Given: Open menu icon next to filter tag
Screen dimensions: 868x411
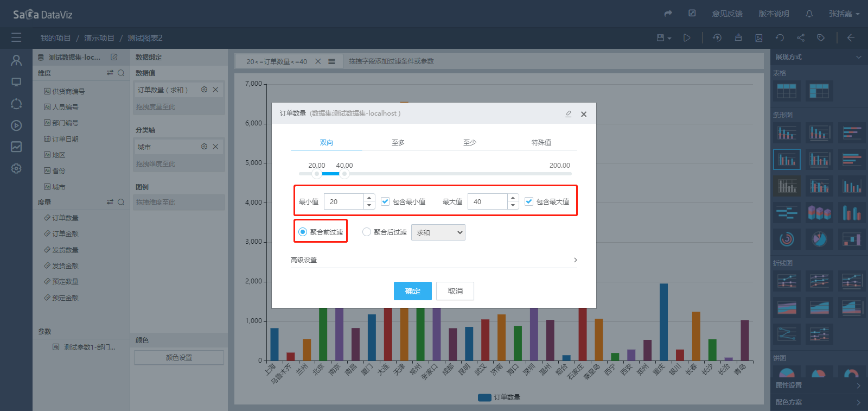Looking at the screenshot, I should click(x=331, y=61).
